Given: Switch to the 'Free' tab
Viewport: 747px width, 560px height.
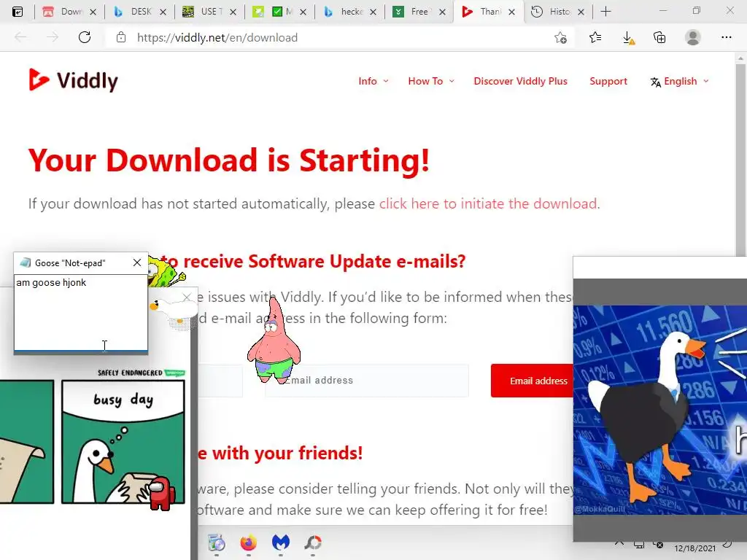Looking at the screenshot, I should point(413,12).
